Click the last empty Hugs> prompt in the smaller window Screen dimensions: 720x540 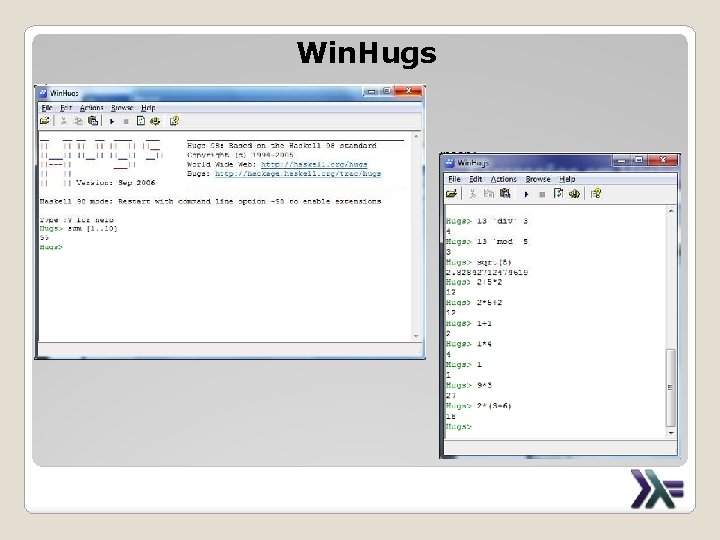click(x=459, y=427)
